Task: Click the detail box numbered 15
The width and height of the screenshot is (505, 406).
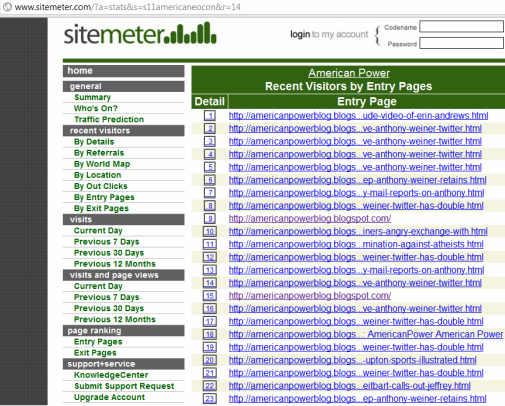Action: click(x=210, y=296)
